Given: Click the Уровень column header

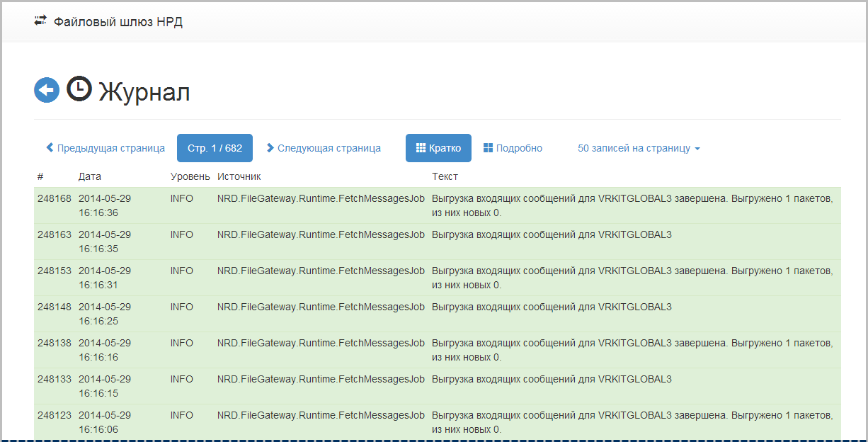Looking at the screenshot, I should (x=190, y=176).
